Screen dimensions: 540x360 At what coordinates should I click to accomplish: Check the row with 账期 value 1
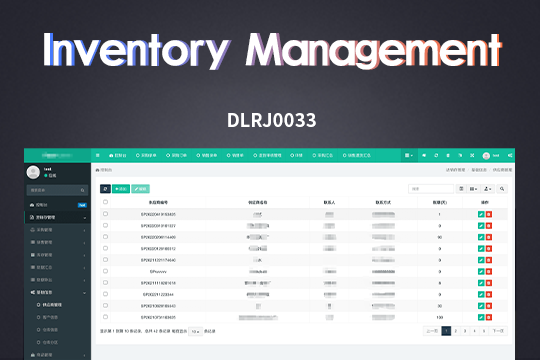point(105,214)
